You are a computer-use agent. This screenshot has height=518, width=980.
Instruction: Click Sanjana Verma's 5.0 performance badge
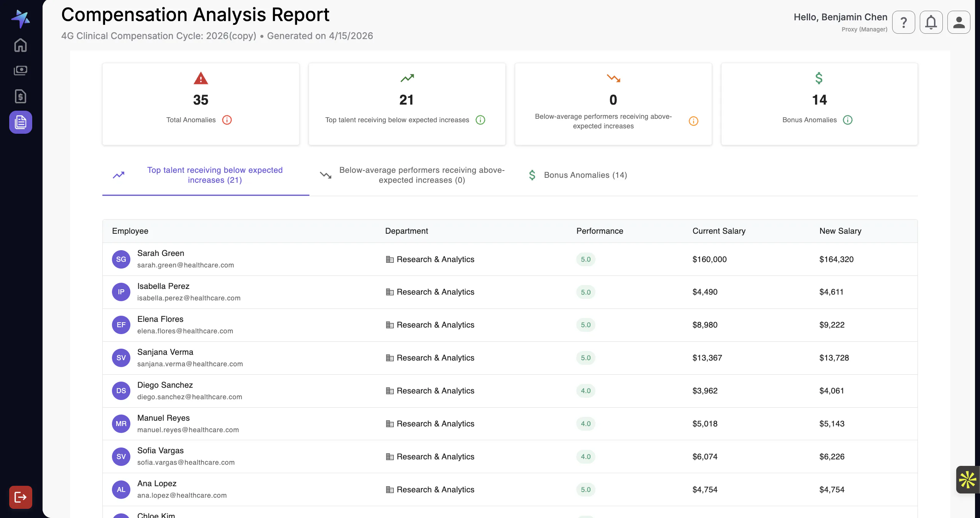(585, 358)
